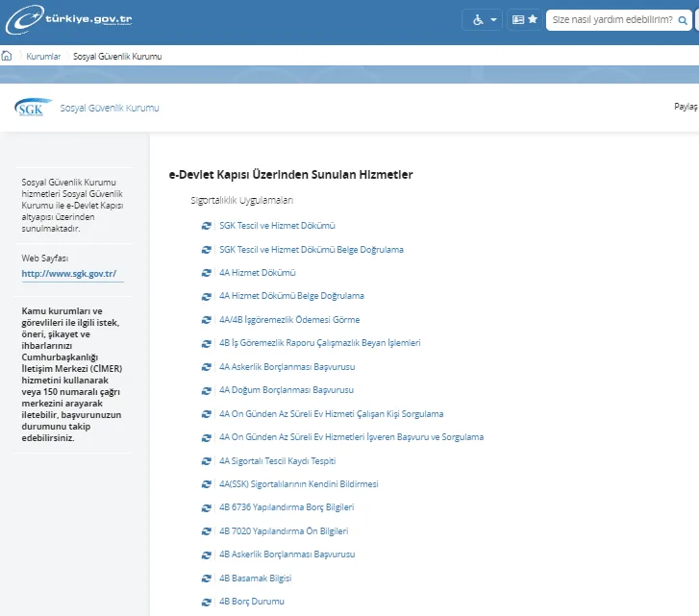Open 4B Askerlik Borçlanması Başvurusu
Screen dimensions: 699x616
287,554
